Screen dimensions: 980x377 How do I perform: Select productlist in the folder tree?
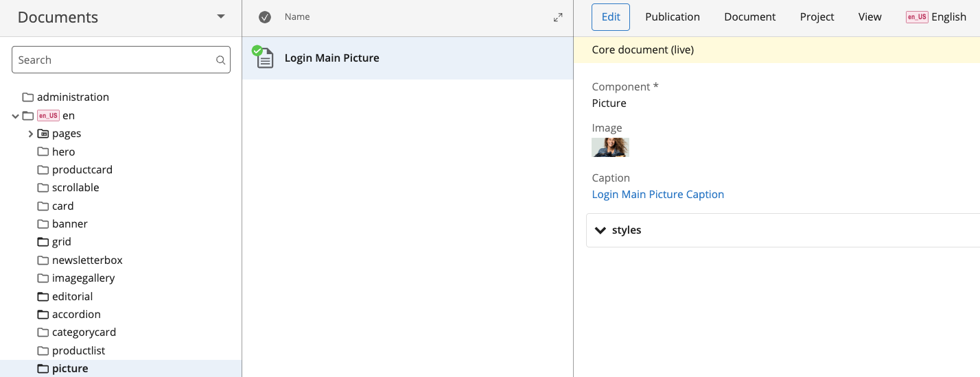click(x=79, y=351)
